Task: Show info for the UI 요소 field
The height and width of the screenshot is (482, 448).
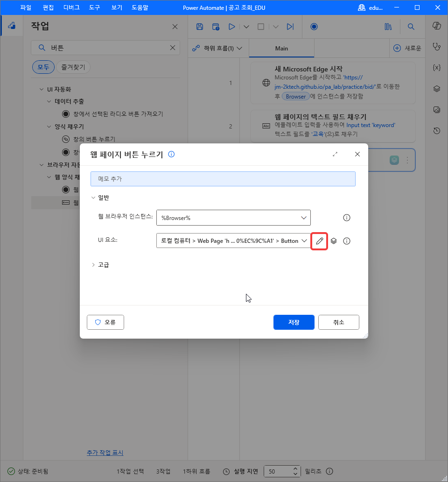Action: coord(347,241)
